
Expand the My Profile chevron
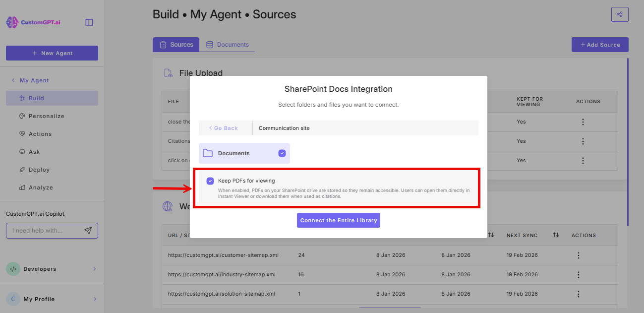[95, 299]
